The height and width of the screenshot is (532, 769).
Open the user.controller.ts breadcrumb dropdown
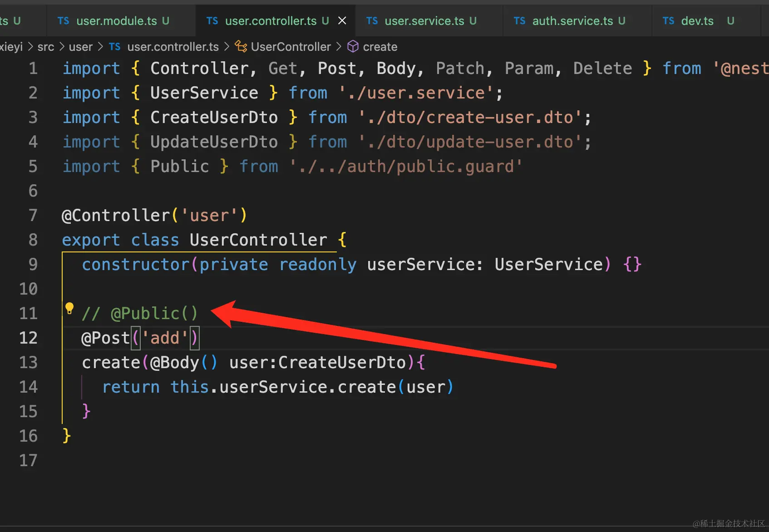click(173, 47)
